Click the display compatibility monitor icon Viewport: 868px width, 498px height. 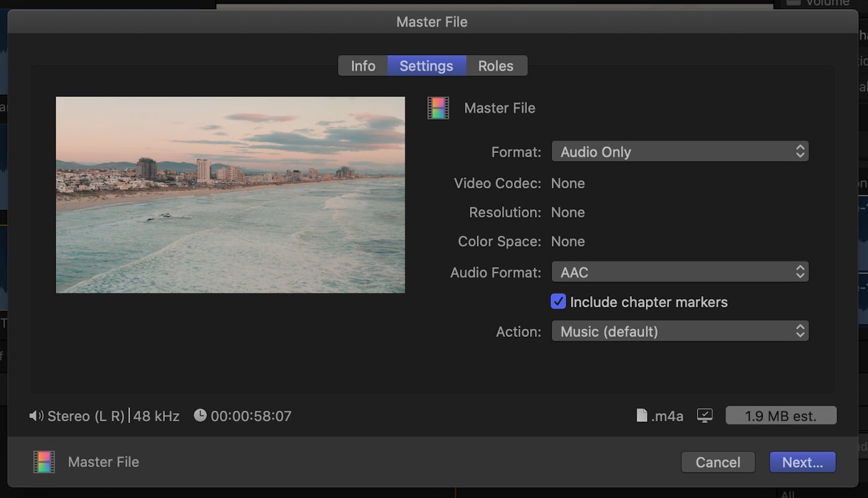pos(705,416)
